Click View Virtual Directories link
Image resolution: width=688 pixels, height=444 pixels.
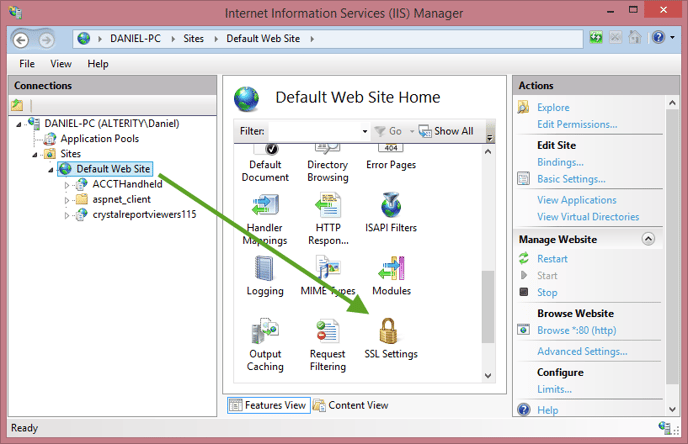coord(588,216)
